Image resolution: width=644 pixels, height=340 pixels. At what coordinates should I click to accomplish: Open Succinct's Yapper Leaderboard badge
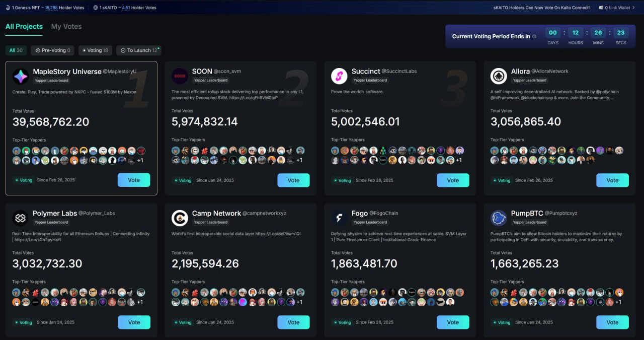pos(370,80)
